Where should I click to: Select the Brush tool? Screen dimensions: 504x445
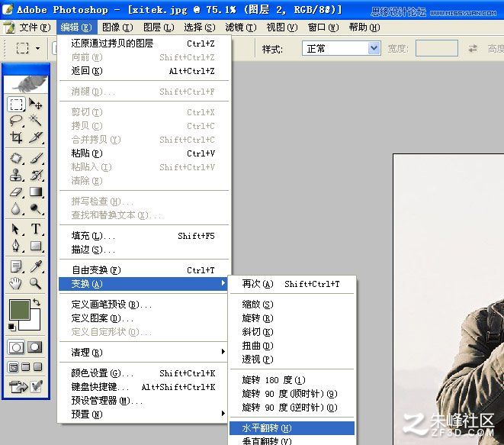coord(36,158)
